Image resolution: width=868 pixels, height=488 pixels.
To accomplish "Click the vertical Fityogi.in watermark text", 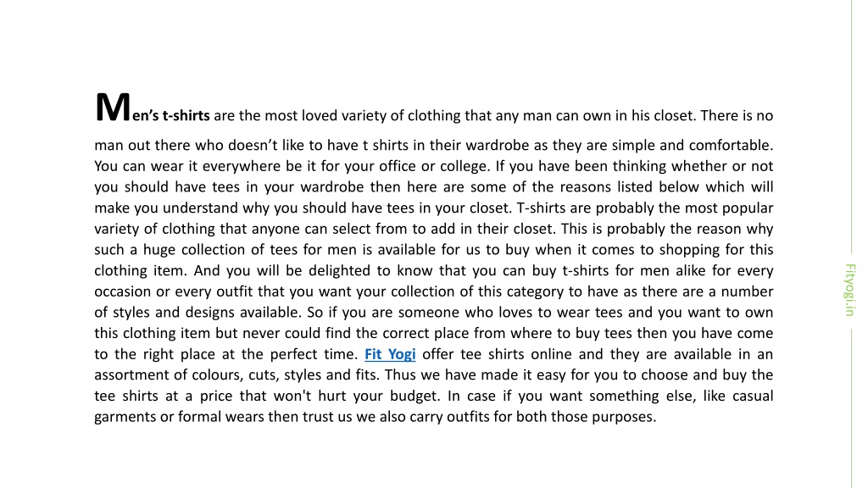I will tap(849, 290).
